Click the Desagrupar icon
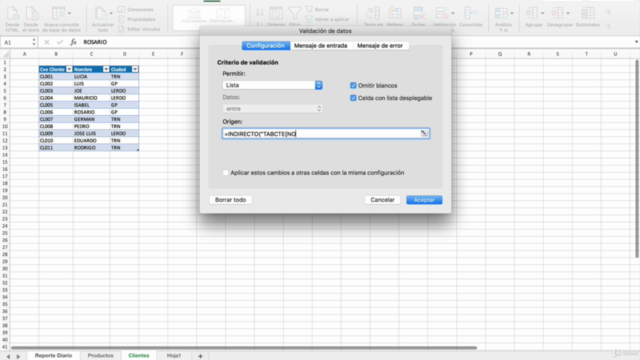640x360 pixels. point(557,13)
